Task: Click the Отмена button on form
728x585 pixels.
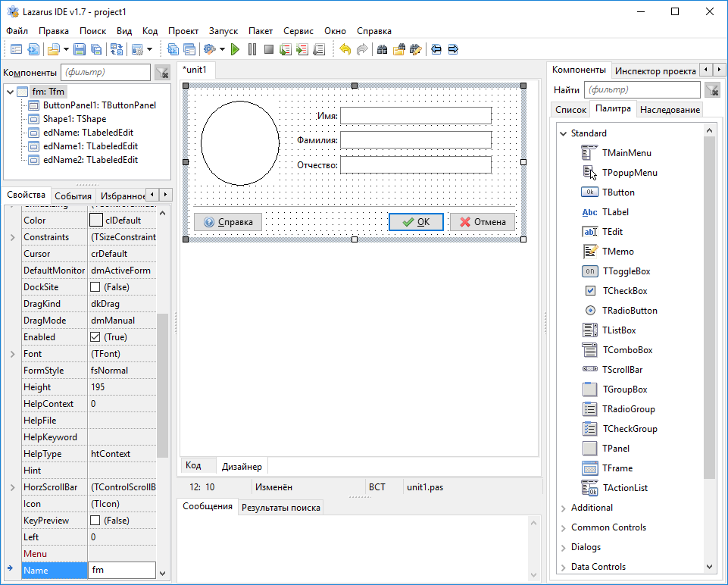Action: pyautogui.click(x=483, y=222)
